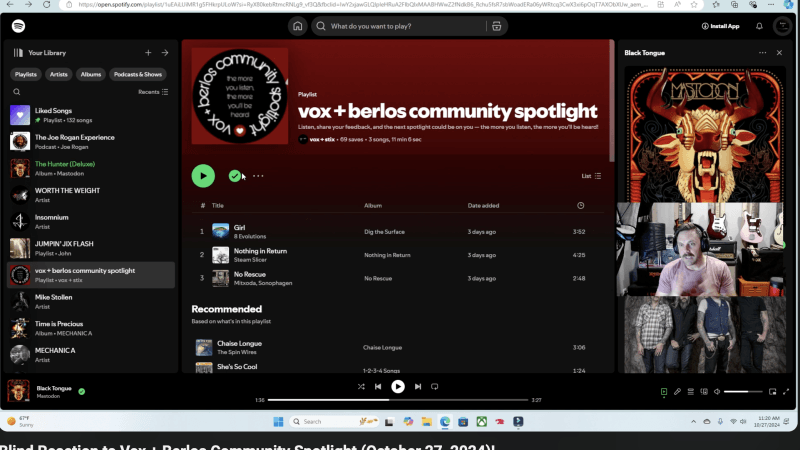
Task: Open the Recents sort dropdown
Action: pyautogui.click(x=153, y=92)
